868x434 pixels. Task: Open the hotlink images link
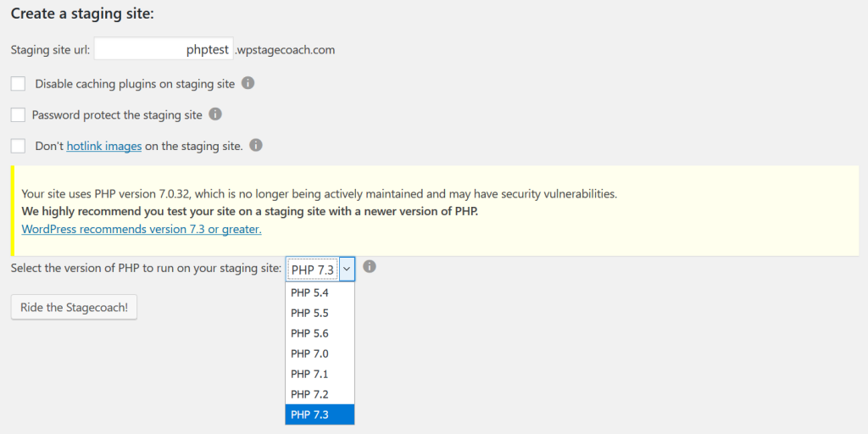pos(104,146)
